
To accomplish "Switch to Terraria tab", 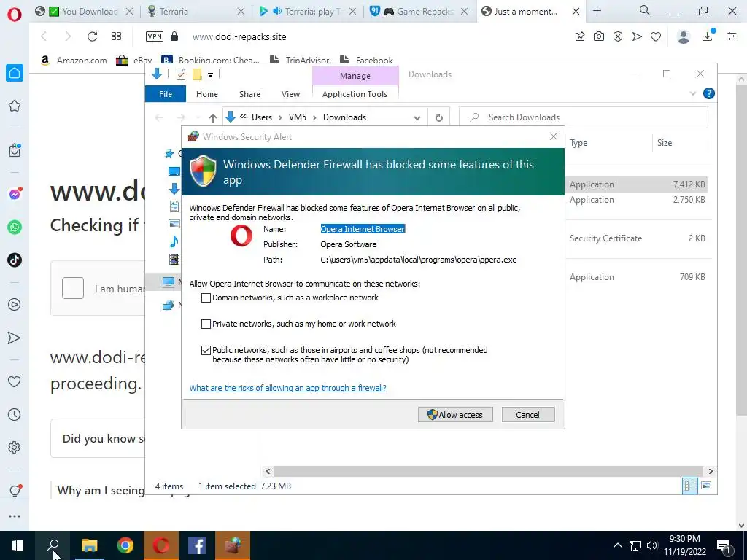I will tap(196, 12).
